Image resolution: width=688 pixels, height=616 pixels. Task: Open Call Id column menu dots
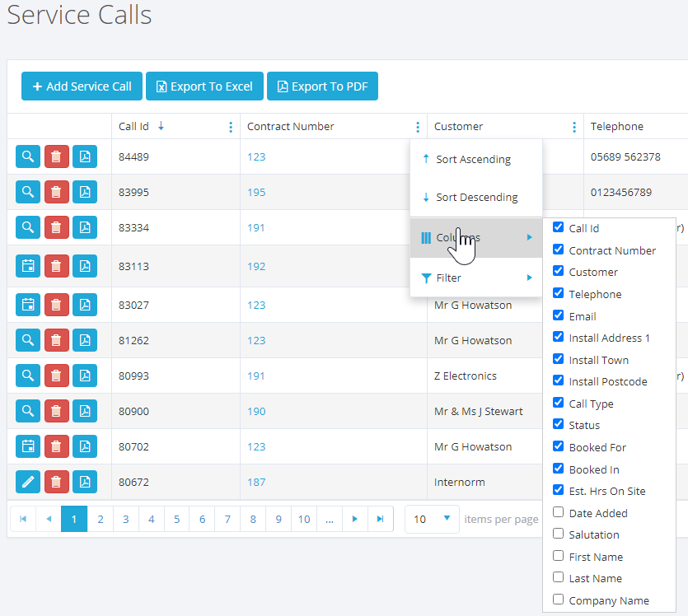click(x=230, y=127)
